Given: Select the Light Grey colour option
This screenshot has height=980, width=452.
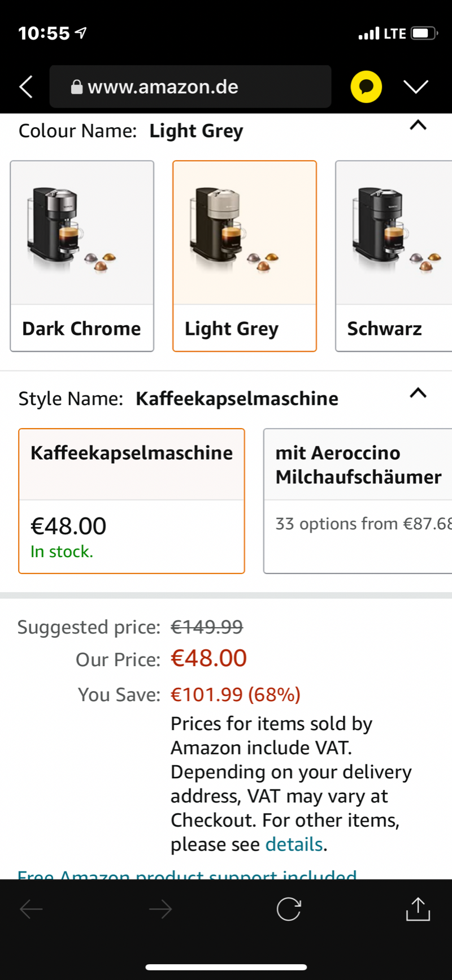Looking at the screenshot, I should [245, 256].
